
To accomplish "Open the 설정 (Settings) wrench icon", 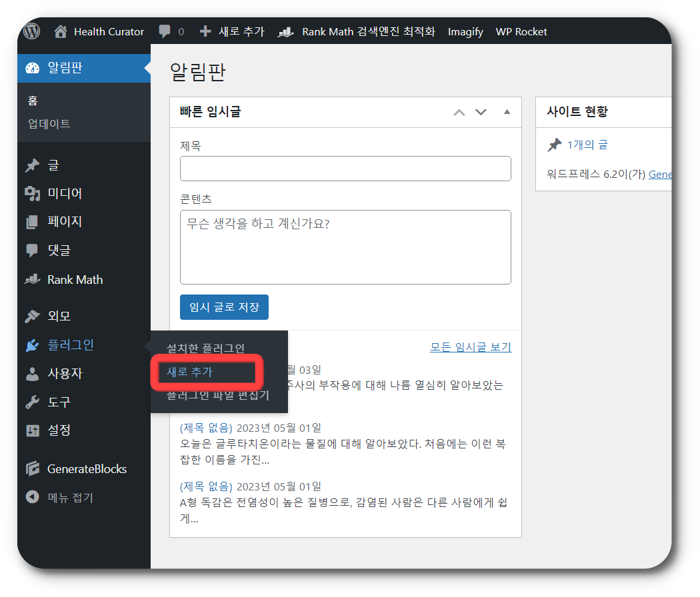I will (x=33, y=430).
